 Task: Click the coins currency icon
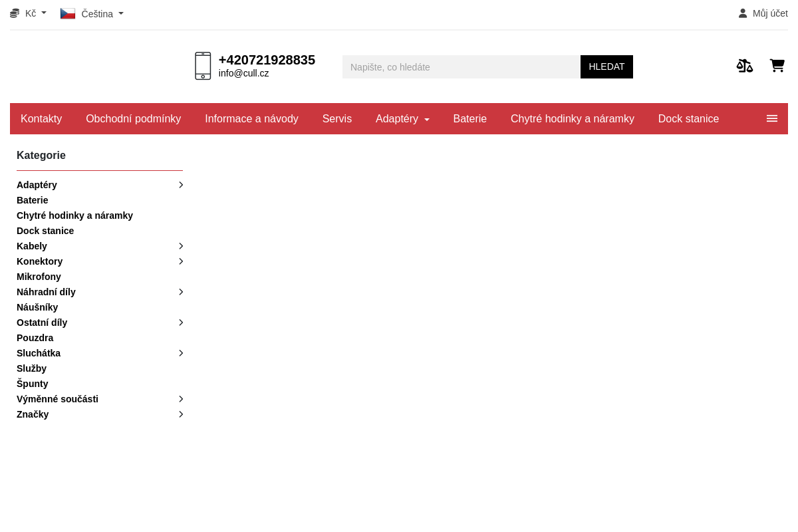pyautogui.click(x=15, y=13)
